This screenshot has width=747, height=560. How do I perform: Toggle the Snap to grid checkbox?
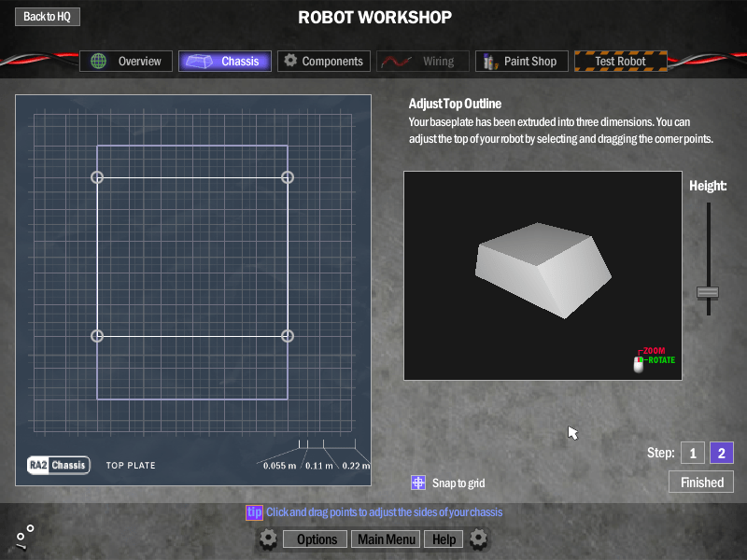click(x=418, y=483)
